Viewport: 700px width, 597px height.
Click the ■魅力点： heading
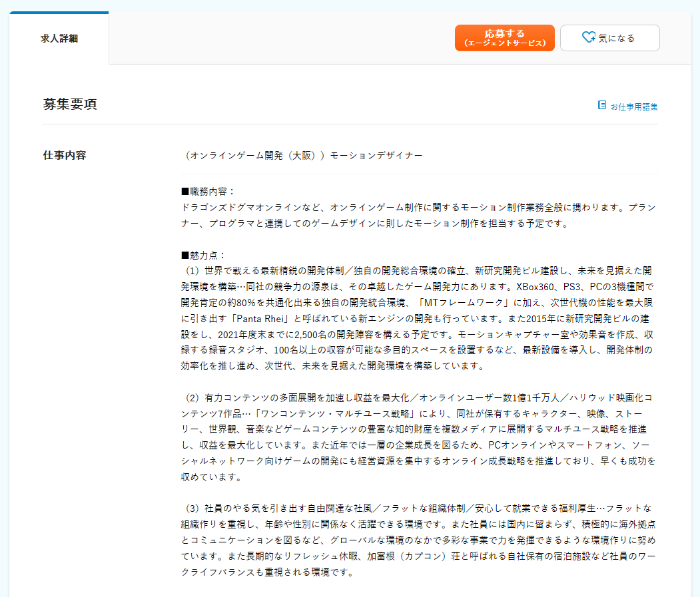click(204, 255)
